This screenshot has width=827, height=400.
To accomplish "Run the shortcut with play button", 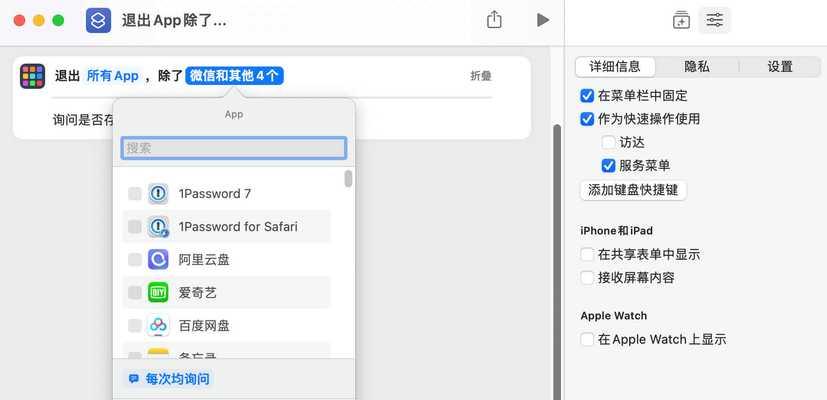I will 543,20.
